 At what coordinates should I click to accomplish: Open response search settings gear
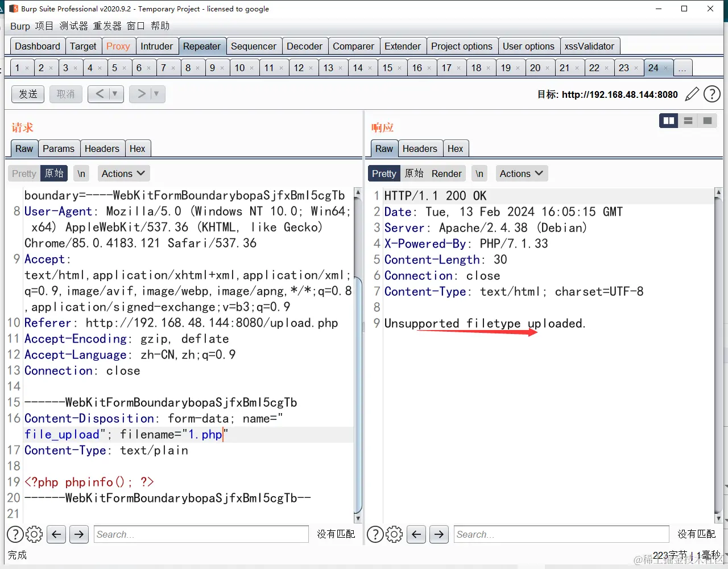394,534
